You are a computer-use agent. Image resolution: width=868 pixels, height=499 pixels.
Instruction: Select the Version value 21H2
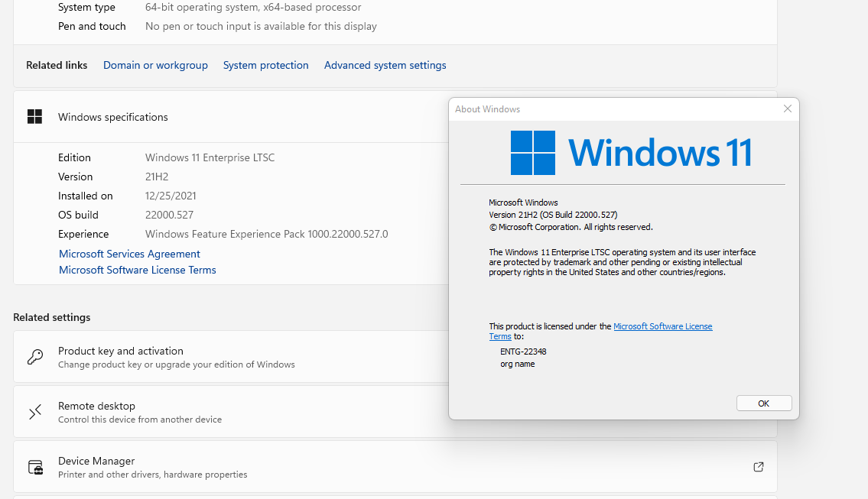click(x=157, y=177)
